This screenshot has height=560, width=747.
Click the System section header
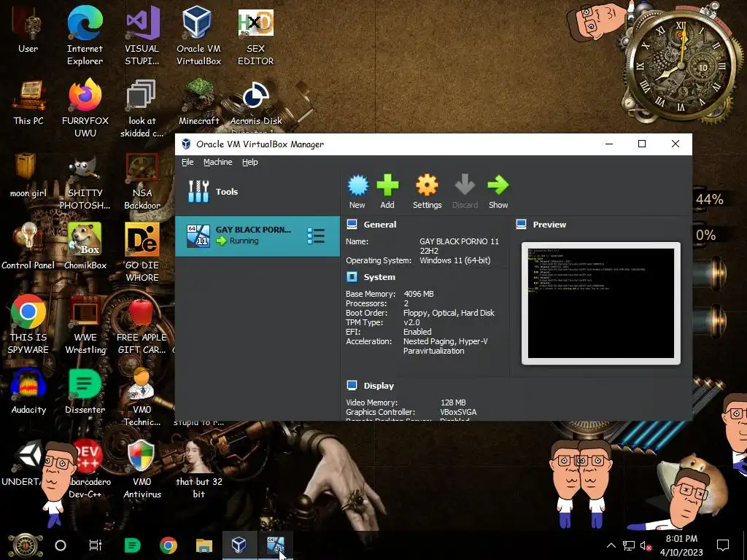pos(379,276)
